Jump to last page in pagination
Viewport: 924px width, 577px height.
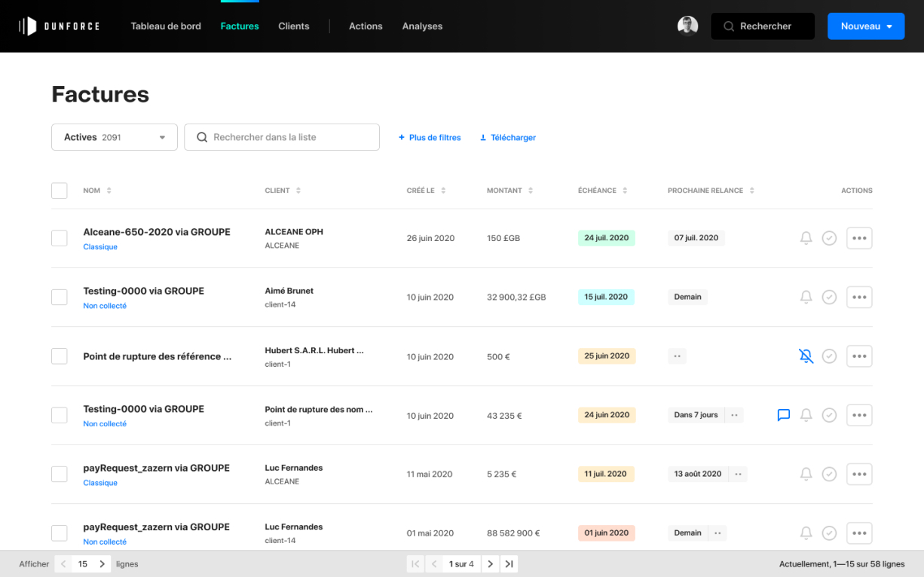[509, 563]
